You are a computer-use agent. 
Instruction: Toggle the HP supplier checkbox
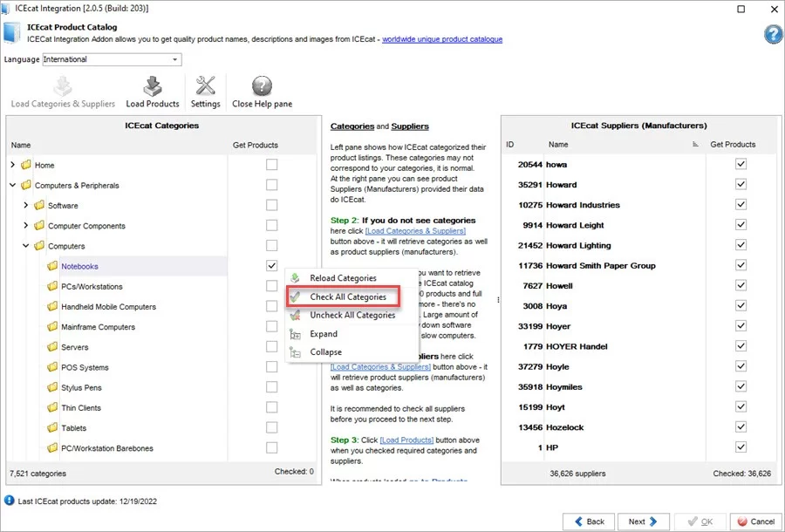pyautogui.click(x=741, y=447)
